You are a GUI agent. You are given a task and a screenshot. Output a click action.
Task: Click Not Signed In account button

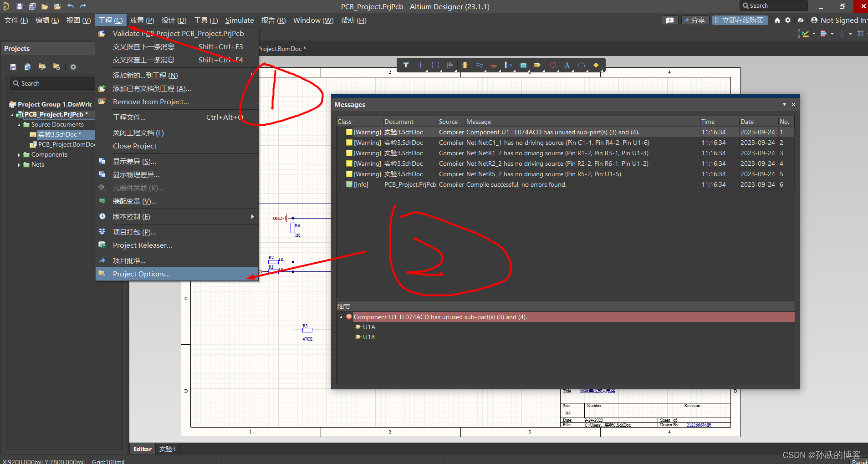point(839,20)
